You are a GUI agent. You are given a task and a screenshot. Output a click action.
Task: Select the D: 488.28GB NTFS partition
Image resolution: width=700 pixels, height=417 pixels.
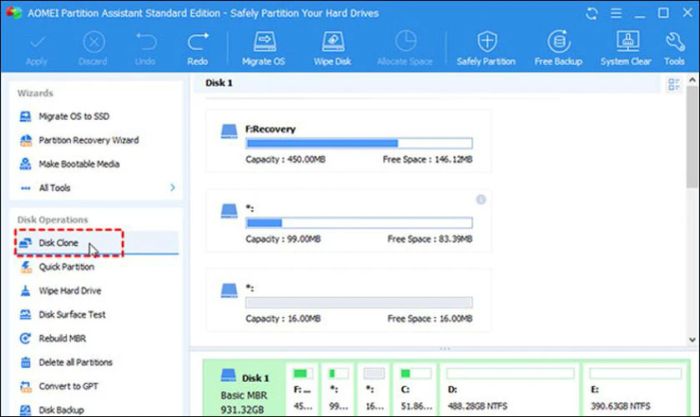click(x=510, y=389)
